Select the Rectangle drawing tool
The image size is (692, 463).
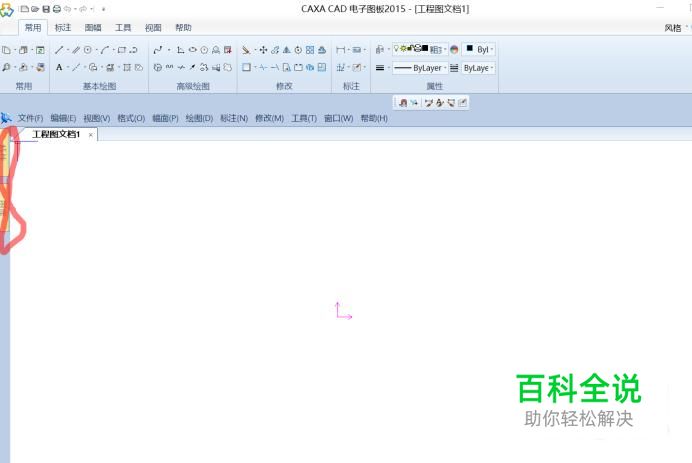click(x=121, y=50)
